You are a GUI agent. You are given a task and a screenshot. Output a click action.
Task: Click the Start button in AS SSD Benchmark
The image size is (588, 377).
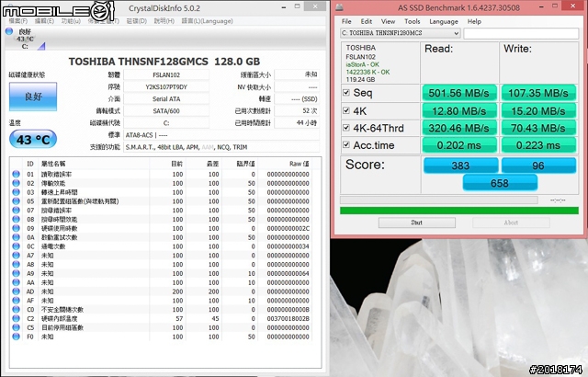point(416,223)
